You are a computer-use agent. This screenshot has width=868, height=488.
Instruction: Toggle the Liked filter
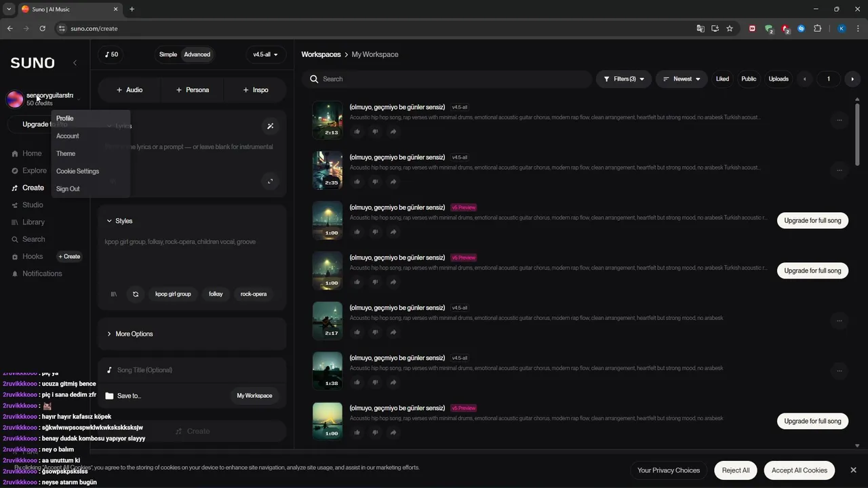(x=722, y=79)
